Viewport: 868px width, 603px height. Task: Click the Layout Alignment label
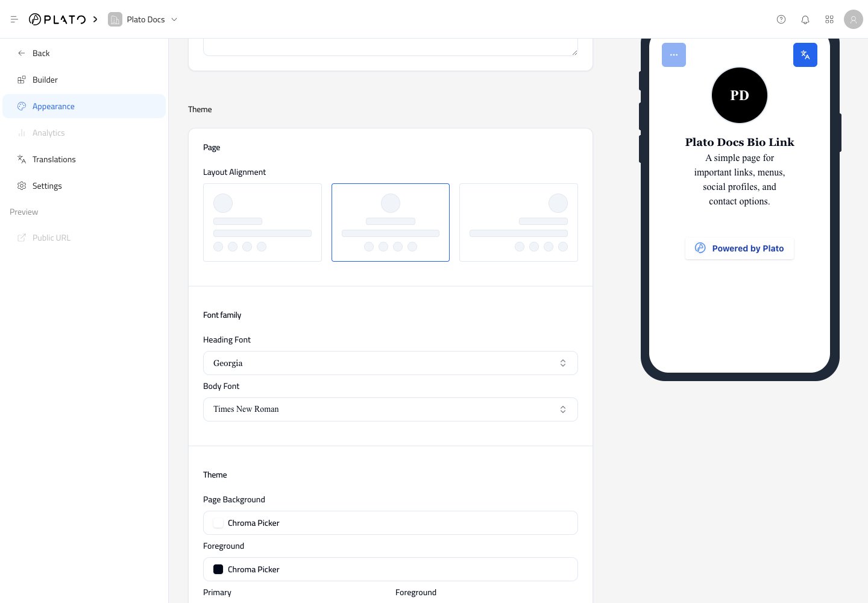point(234,172)
